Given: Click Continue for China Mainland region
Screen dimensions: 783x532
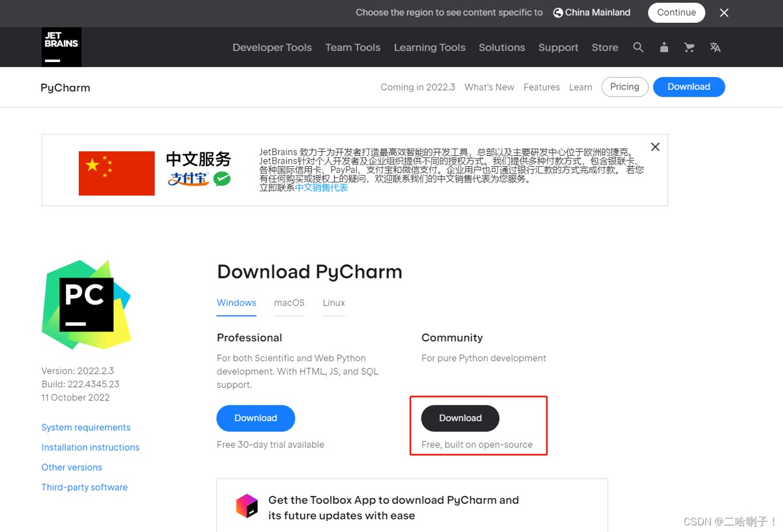Looking at the screenshot, I should pos(677,12).
